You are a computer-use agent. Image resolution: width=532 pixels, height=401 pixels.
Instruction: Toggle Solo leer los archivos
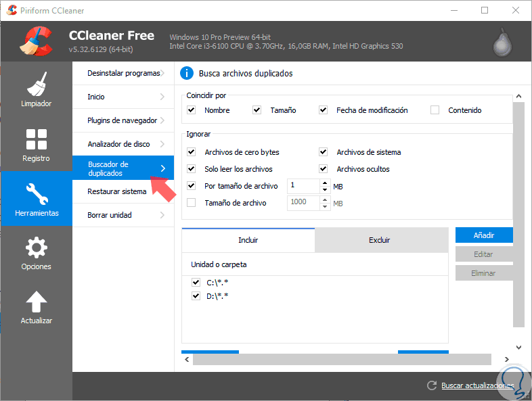[x=192, y=169]
